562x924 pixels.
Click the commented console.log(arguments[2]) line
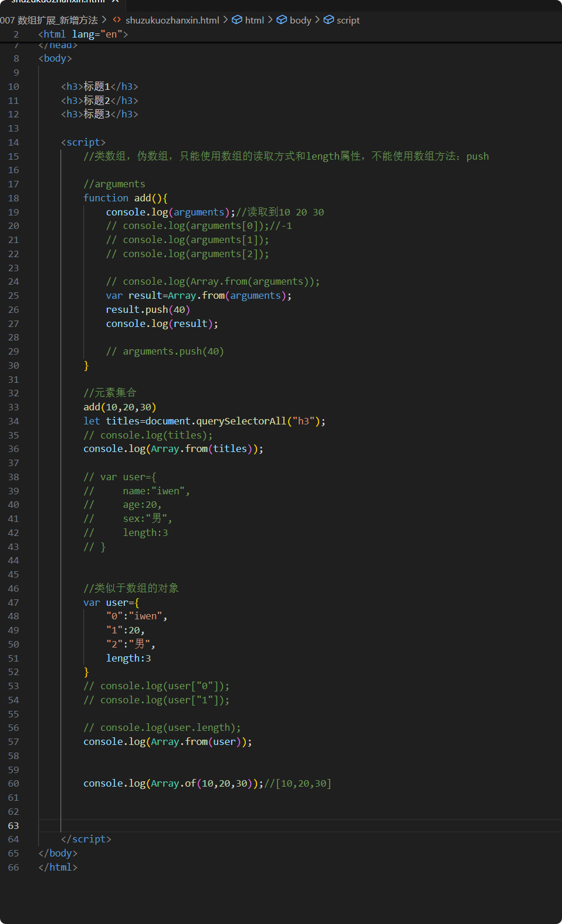click(x=188, y=254)
